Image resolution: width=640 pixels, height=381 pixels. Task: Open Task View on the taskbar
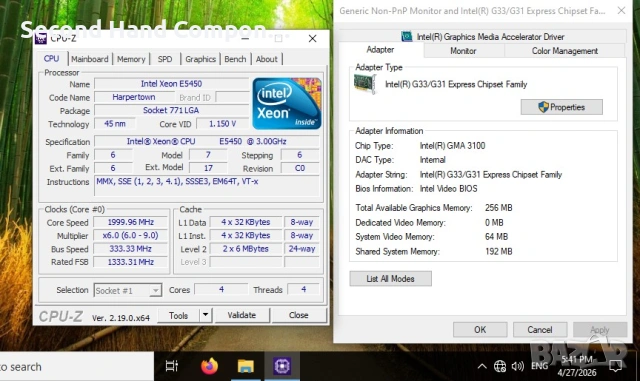(x=172, y=366)
